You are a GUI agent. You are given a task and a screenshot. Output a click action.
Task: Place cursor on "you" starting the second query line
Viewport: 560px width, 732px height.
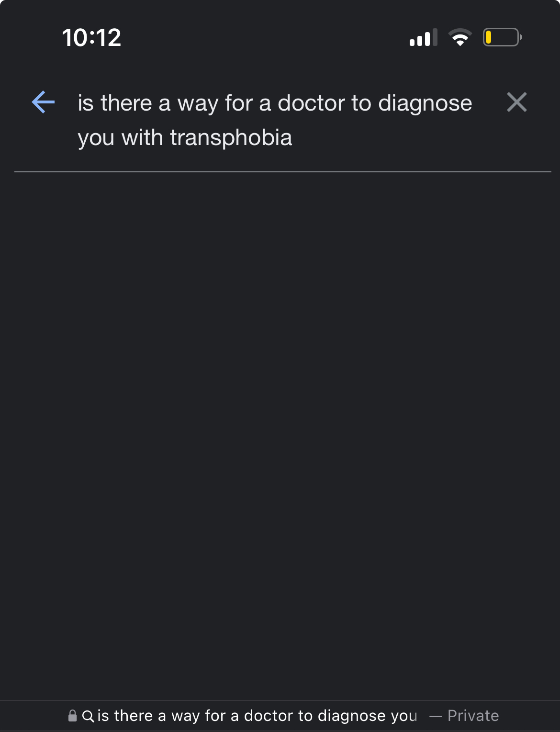coord(96,138)
